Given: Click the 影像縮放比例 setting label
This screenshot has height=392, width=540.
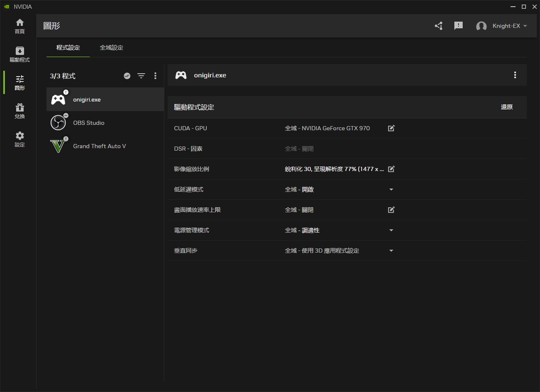Looking at the screenshot, I should pyautogui.click(x=192, y=169).
